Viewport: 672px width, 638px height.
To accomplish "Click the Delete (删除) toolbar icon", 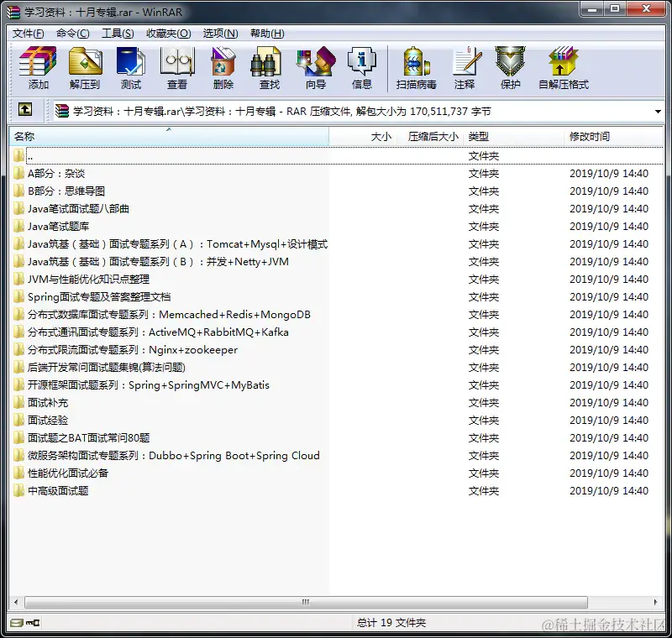I will pos(223,68).
